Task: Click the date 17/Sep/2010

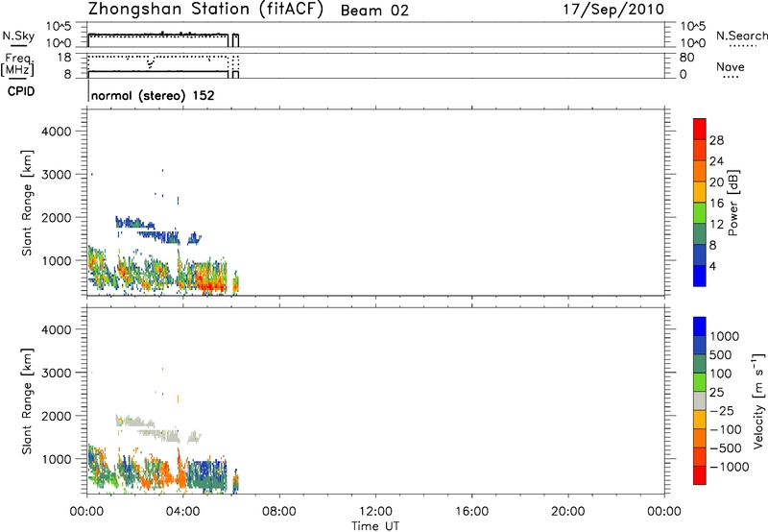Action: click(613, 10)
